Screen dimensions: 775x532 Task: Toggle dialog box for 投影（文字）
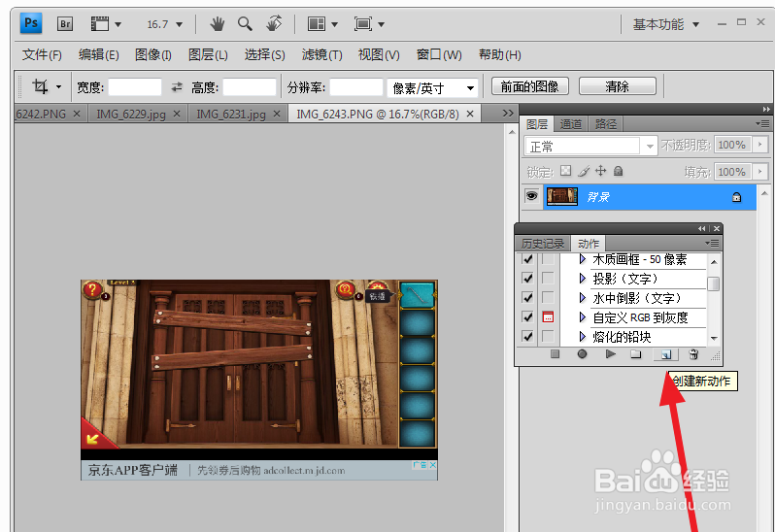(548, 278)
